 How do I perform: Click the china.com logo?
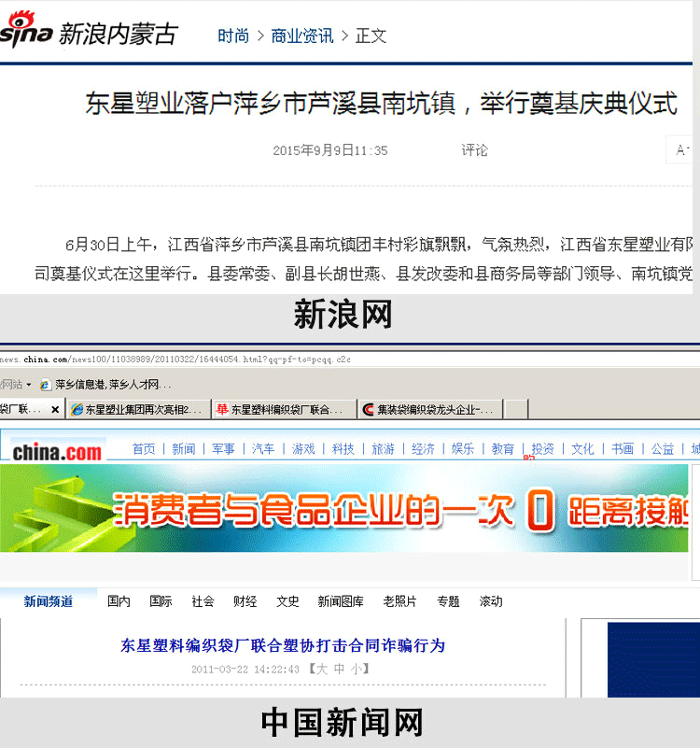coord(57,452)
